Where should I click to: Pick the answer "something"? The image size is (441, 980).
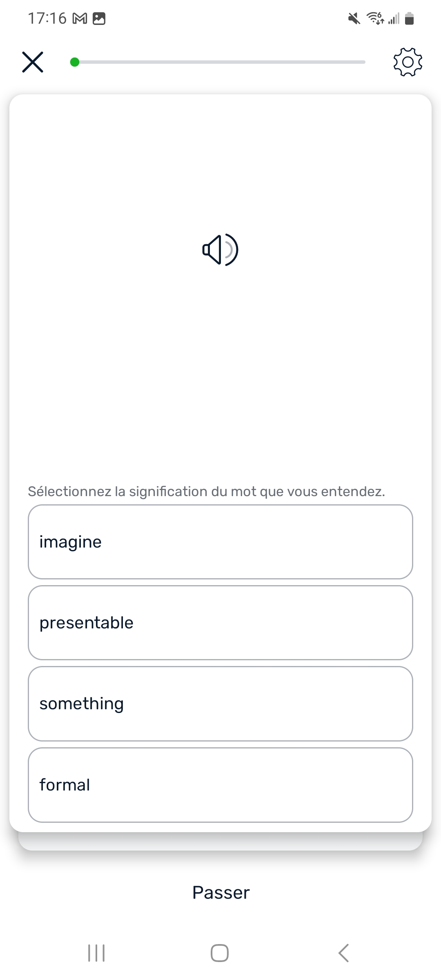coord(220,703)
